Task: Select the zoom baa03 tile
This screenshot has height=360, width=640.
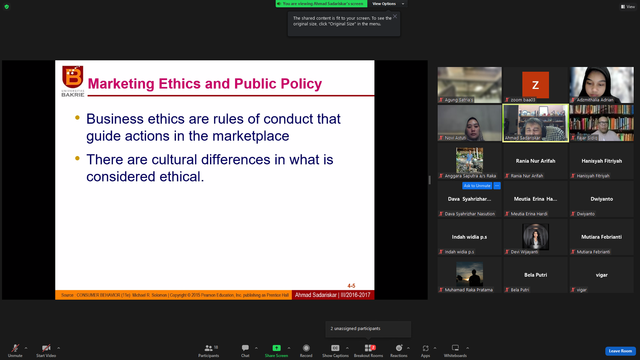Action: 536,85
